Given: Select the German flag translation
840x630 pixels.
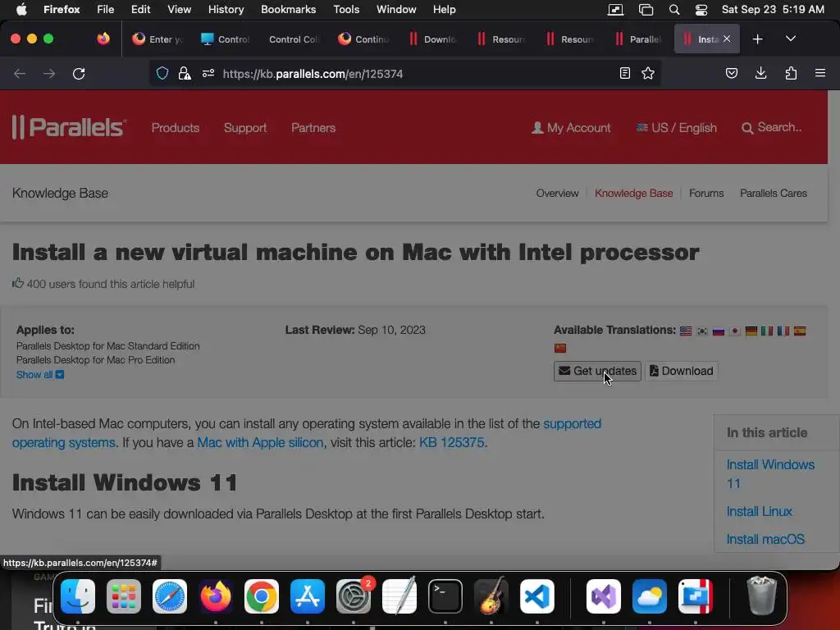Looking at the screenshot, I should pos(751,331).
